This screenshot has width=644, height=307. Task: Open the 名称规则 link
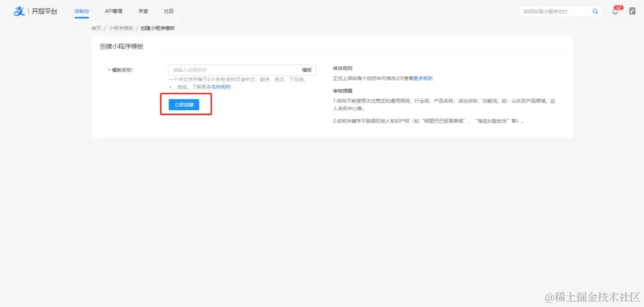click(221, 87)
